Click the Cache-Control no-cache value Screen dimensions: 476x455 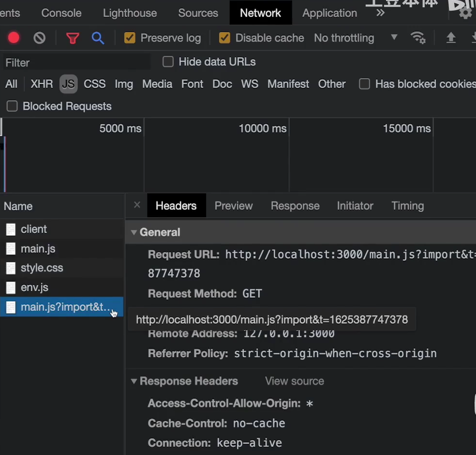259,423
